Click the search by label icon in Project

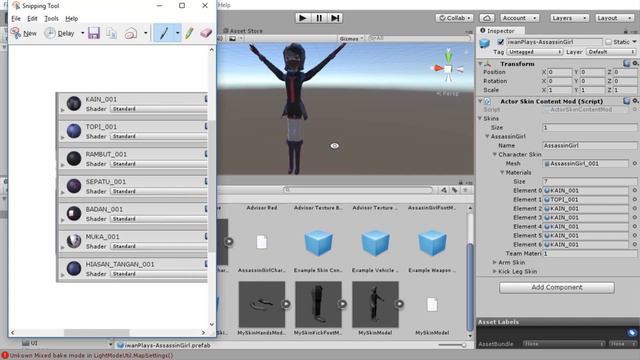454,190
